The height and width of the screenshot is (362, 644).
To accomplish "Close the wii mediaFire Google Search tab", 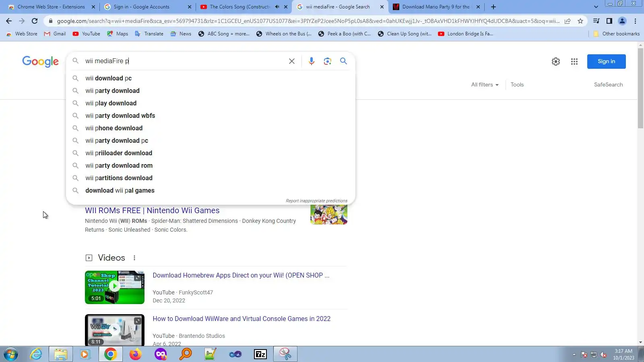I will pos(382,7).
